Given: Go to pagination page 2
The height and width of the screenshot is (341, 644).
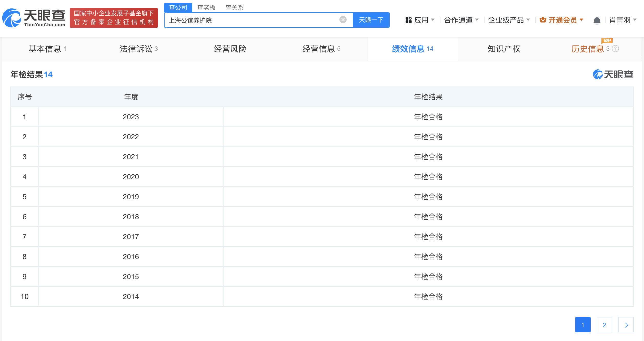Looking at the screenshot, I should tap(605, 325).
